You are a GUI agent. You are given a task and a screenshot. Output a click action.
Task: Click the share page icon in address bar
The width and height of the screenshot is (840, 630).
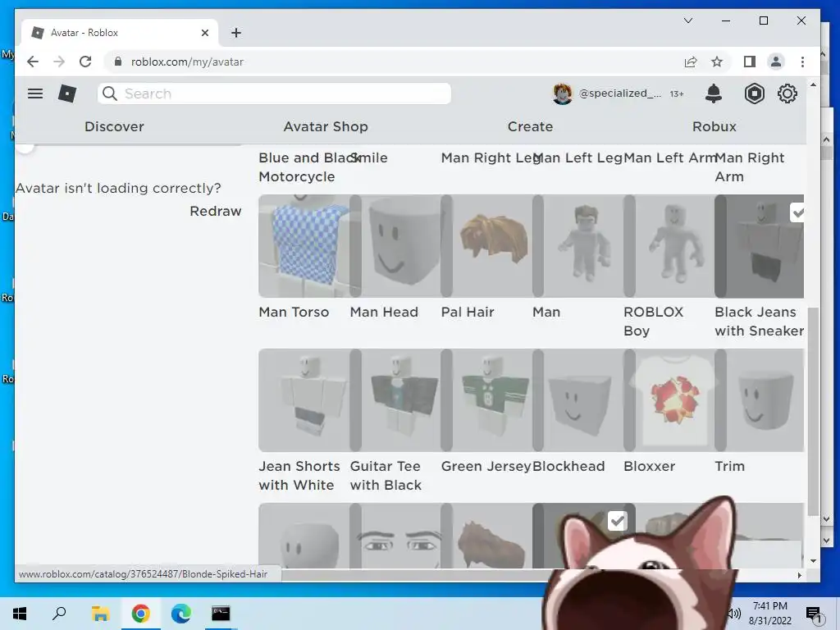point(691,62)
